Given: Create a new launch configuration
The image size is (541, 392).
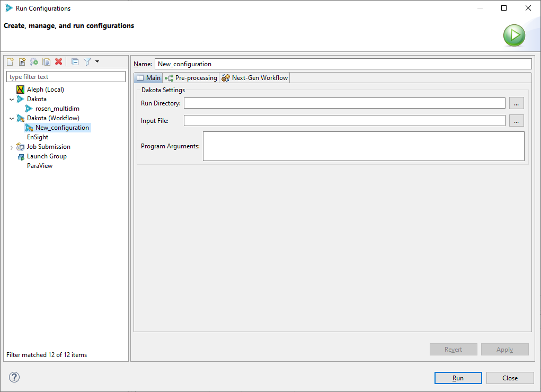Looking at the screenshot, I should 10,61.
